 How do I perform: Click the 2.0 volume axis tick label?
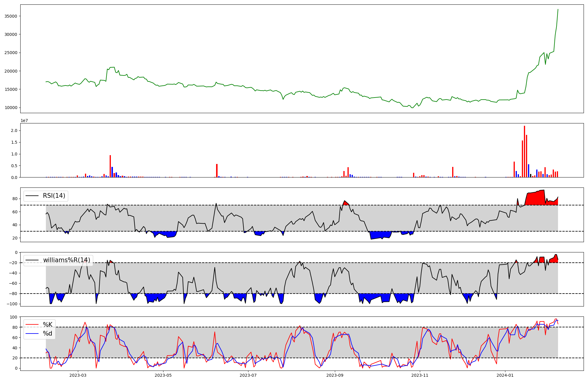click(14, 130)
